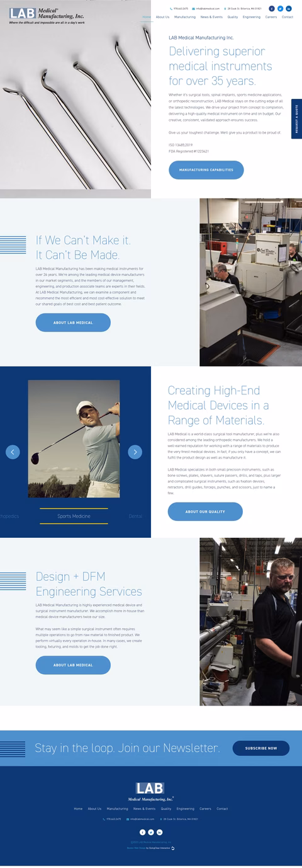Click heading Design + DFM Engineering Services
302x868 pixels.
tap(89, 584)
